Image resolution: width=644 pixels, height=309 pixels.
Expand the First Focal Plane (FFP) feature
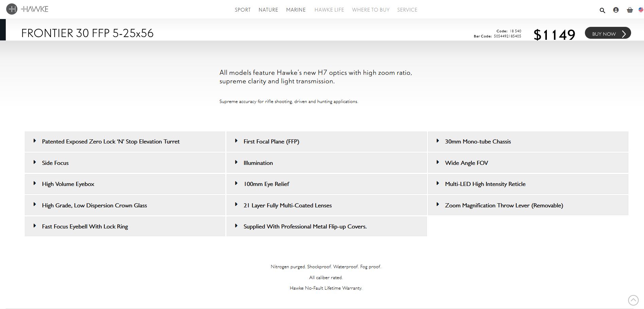326,141
